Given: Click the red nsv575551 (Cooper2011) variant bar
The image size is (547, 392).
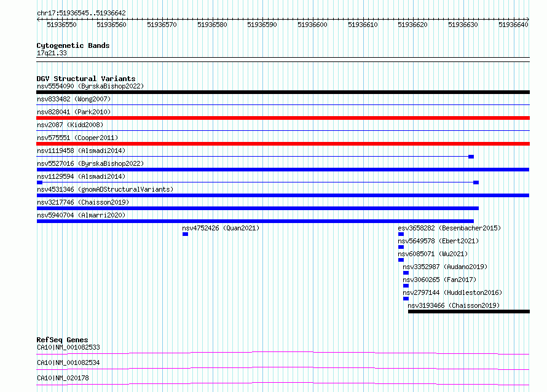Looking at the screenshot, I should point(283,144).
